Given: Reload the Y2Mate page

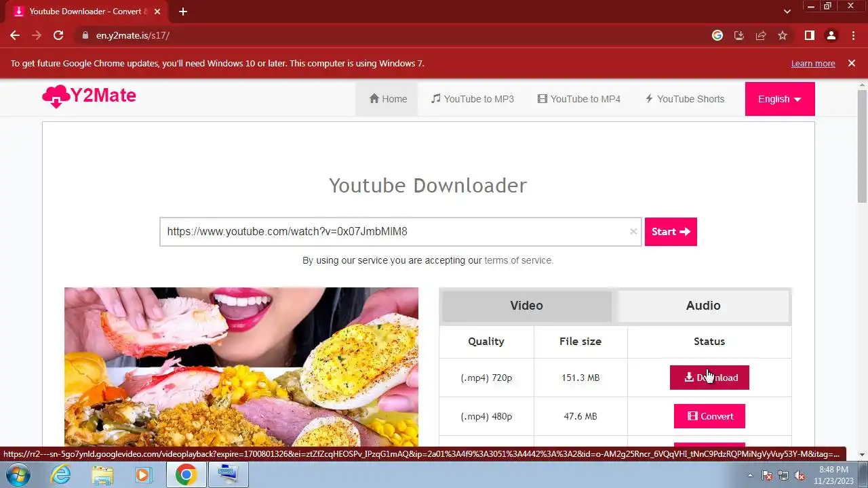Looking at the screenshot, I should (x=58, y=35).
